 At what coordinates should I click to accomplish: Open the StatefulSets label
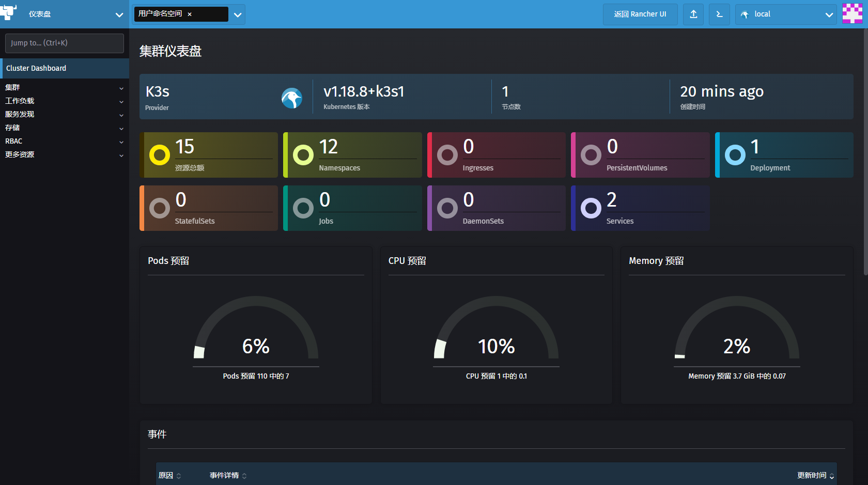195,221
